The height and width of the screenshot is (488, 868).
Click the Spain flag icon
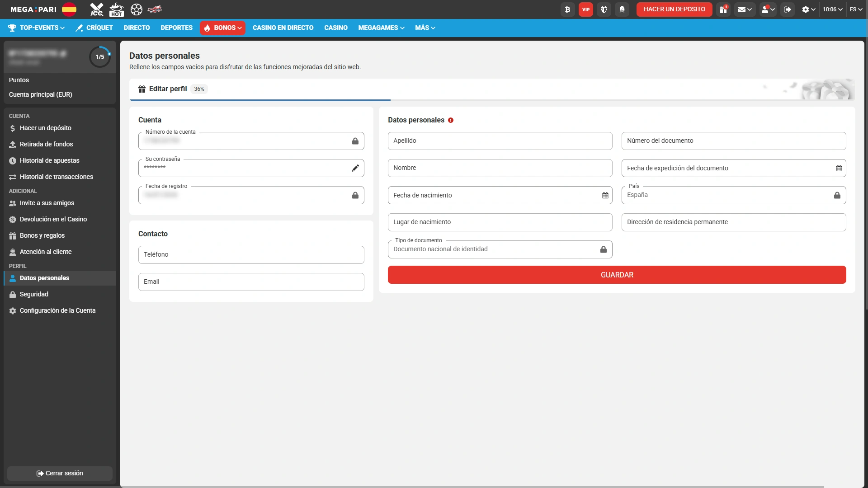tap(69, 9)
